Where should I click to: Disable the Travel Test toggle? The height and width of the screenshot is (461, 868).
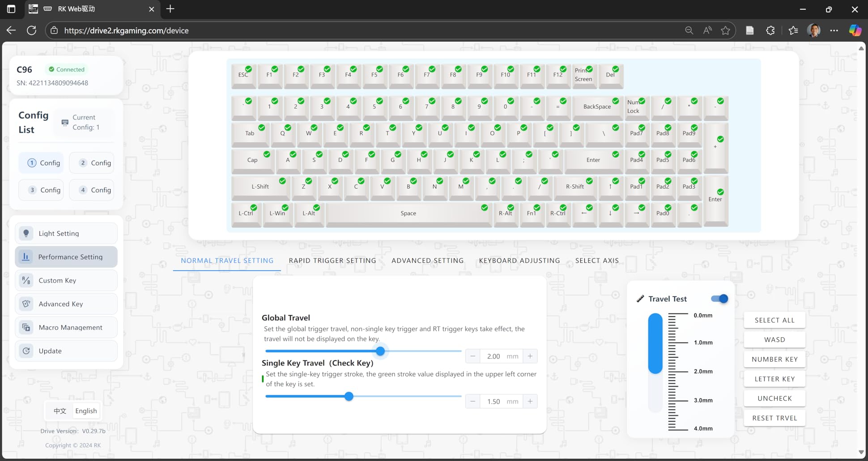pos(719,299)
